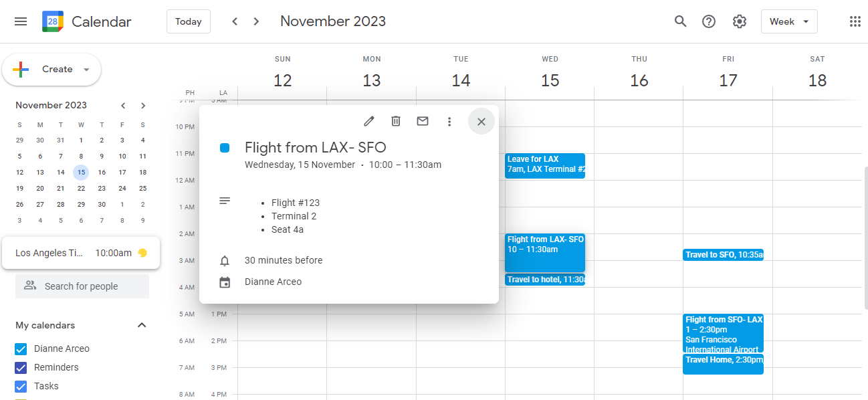Image resolution: width=868 pixels, height=400 pixels.
Task: Open event options three-dot menu
Action: [449, 121]
